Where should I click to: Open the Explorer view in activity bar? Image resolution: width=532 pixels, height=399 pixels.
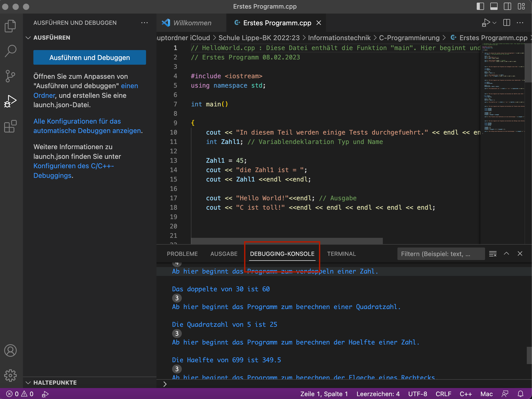click(10, 26)
